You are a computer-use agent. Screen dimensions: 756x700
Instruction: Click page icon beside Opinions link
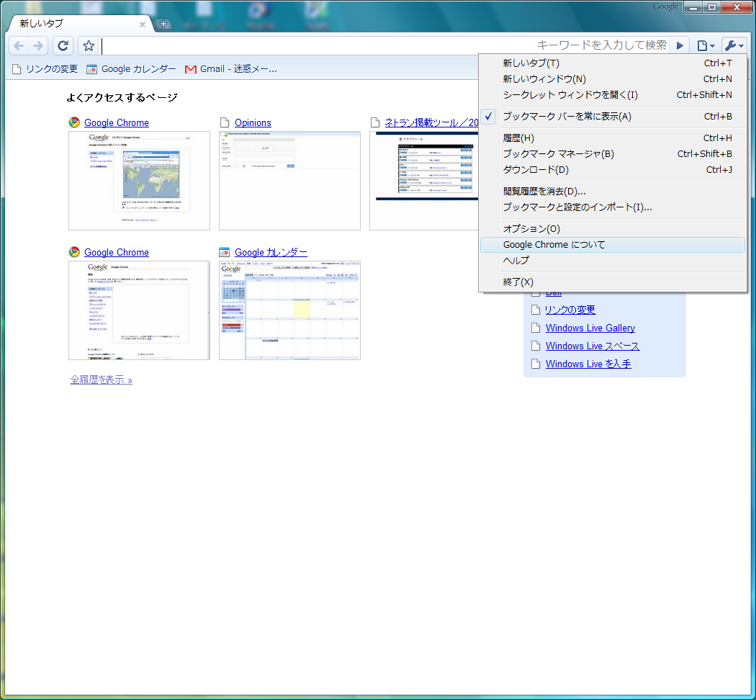point(224,122)
